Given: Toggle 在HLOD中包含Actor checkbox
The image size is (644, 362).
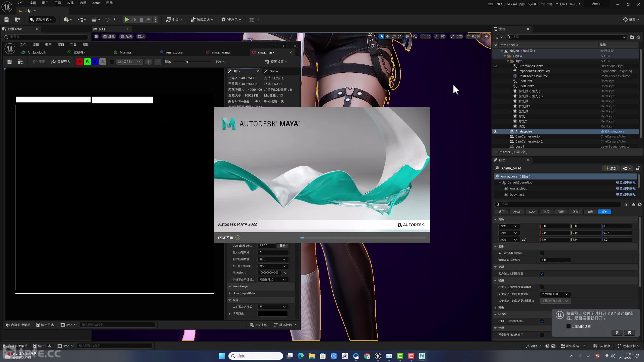Looking at the screenshot, I should pyautogui.click(x=542, y=321).
